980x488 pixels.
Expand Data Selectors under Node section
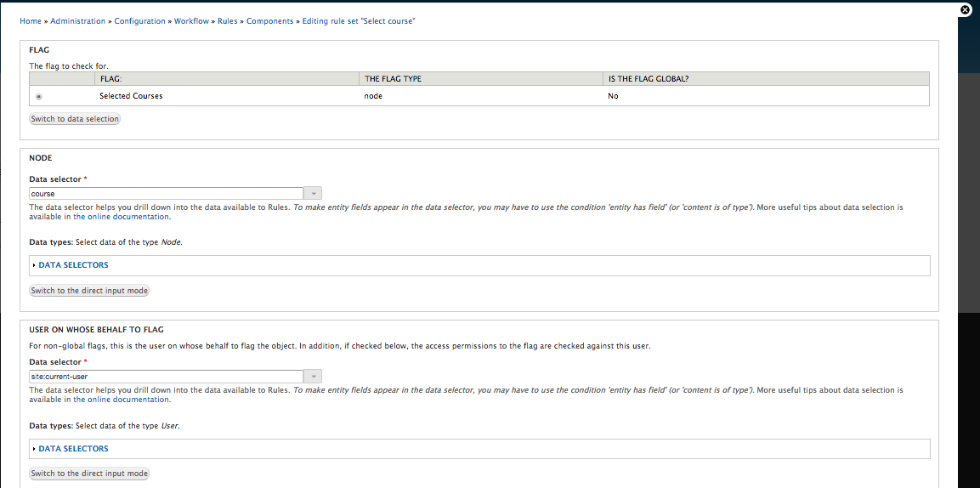73,265
